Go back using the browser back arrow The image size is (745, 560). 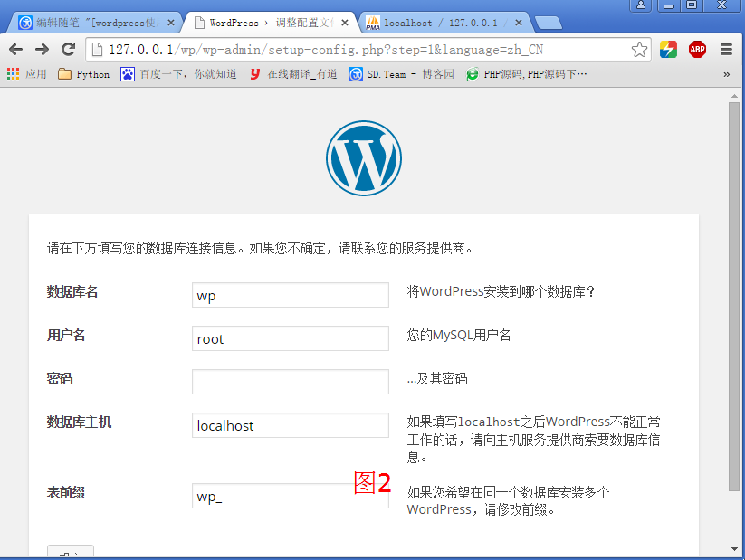pyautogui.click(x=15, y=49)
